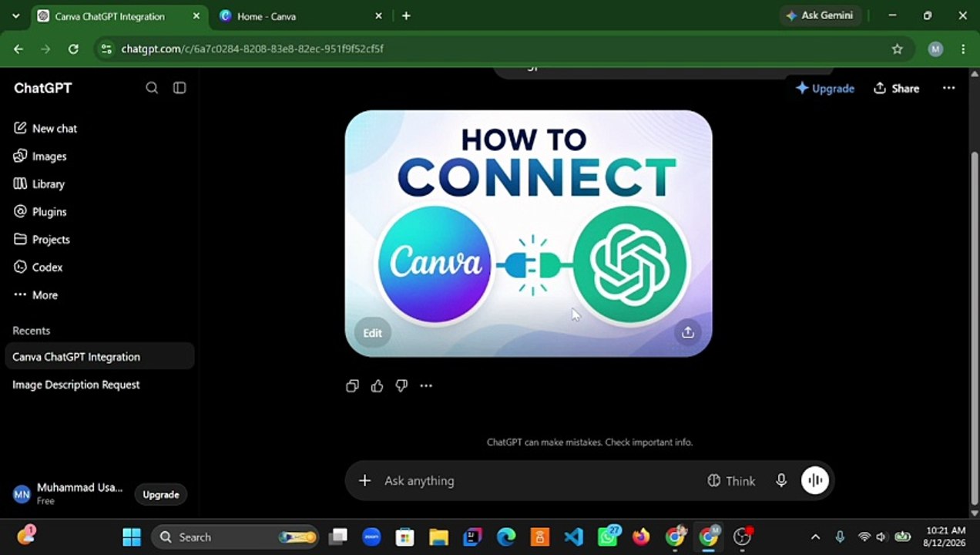This screenshot has height=555, width=980.
Task: Edit the generated image
Action: tap(372, 333)
